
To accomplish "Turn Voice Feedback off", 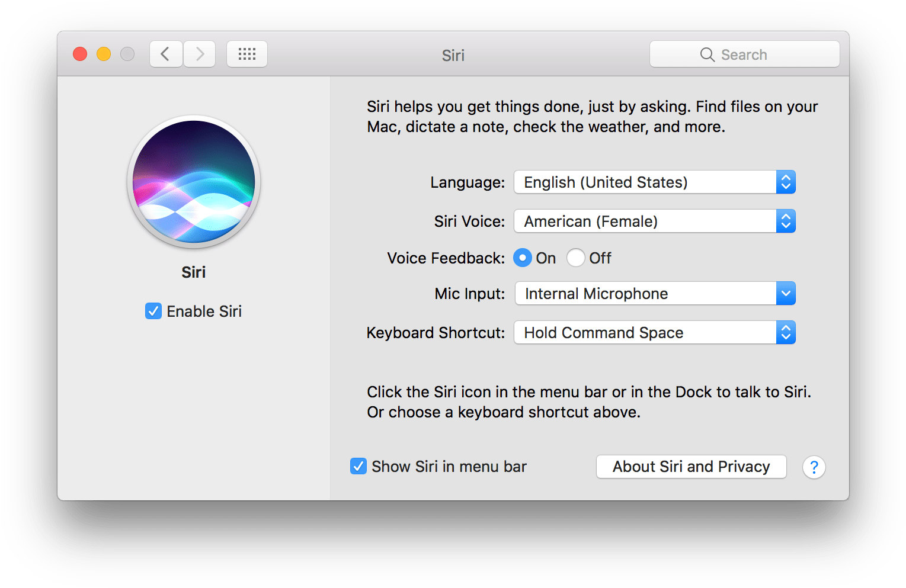I will click(575, 258).
